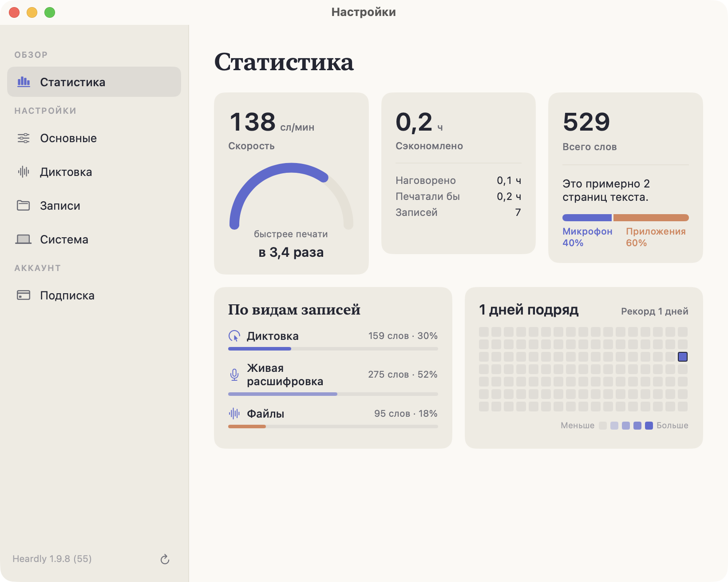
Task: Click the Система laptop icon
Action: coord(24,239)
